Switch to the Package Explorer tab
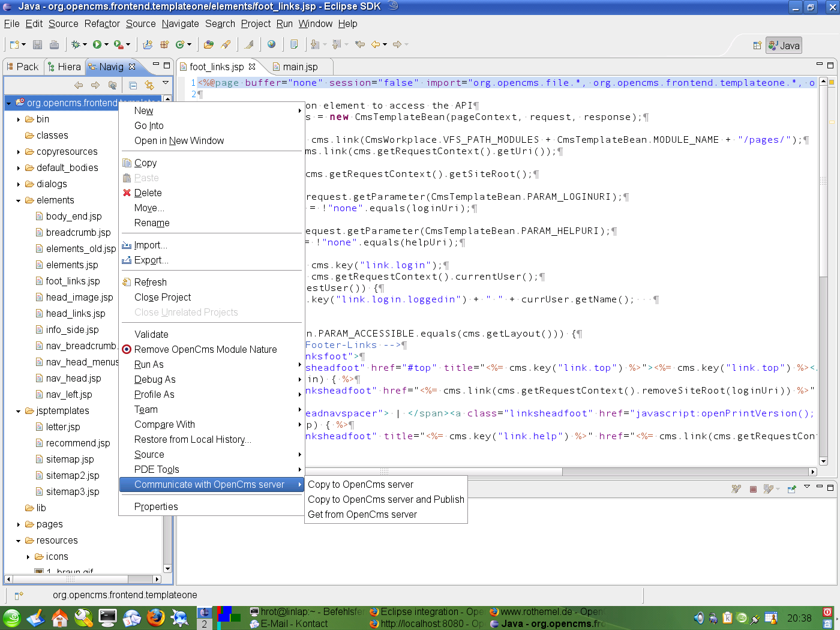 click(x=23, y=67)
